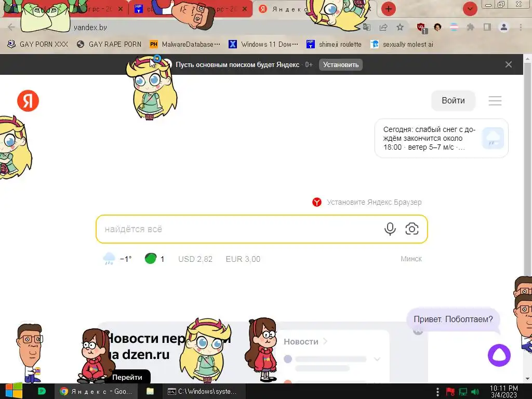This screenshot has height=399, width=532.
Task: Go back with the browser back arrow
Action: pyautogui.click(x=11, y=27)
